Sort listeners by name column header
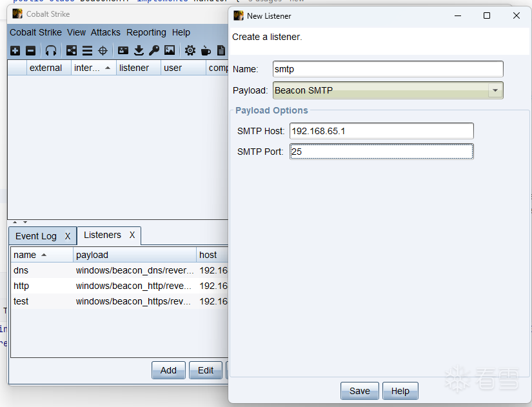 (42, 255)
